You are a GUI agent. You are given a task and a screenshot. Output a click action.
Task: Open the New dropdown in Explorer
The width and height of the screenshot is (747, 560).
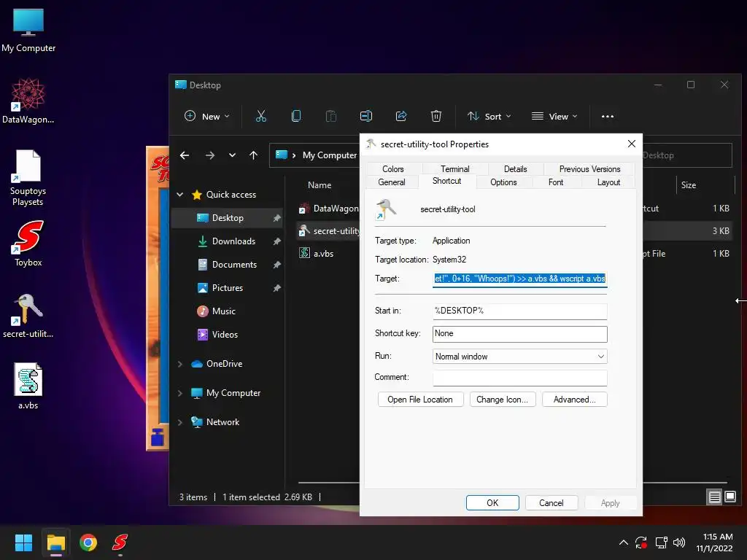tap(206, 116)
